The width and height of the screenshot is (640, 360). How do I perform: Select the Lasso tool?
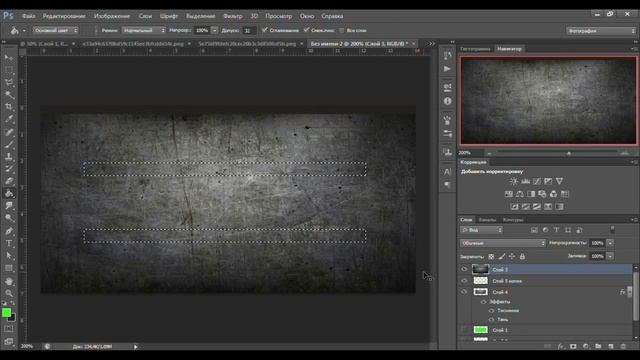(x=9, y=82)
